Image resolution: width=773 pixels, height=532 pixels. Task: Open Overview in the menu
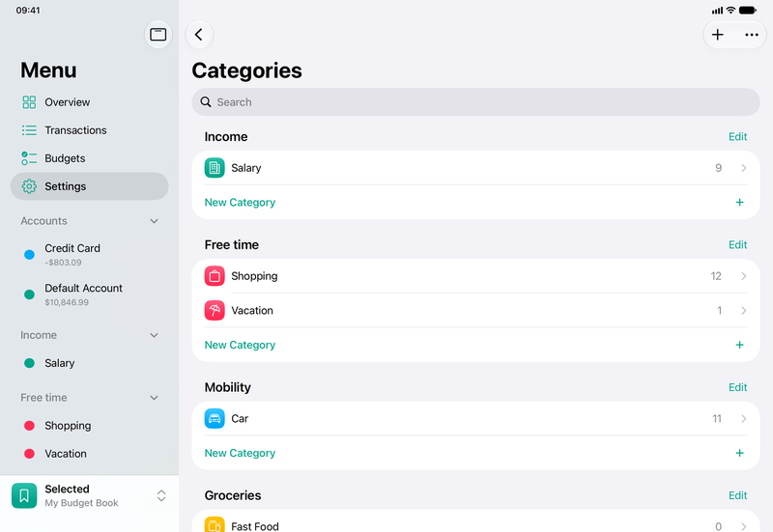[x=89, y=102]
